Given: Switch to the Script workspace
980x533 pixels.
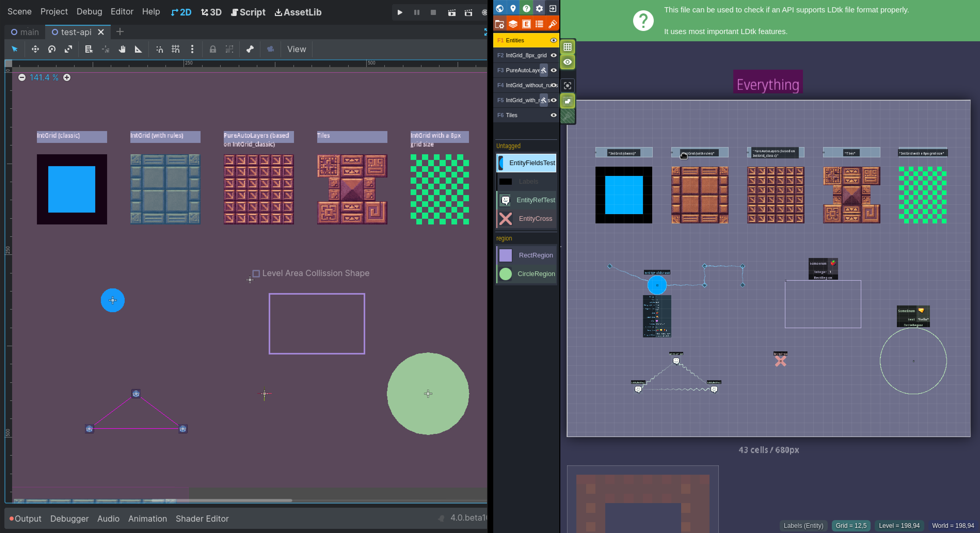Looking at the screenshot, I should tap(248, 12).
